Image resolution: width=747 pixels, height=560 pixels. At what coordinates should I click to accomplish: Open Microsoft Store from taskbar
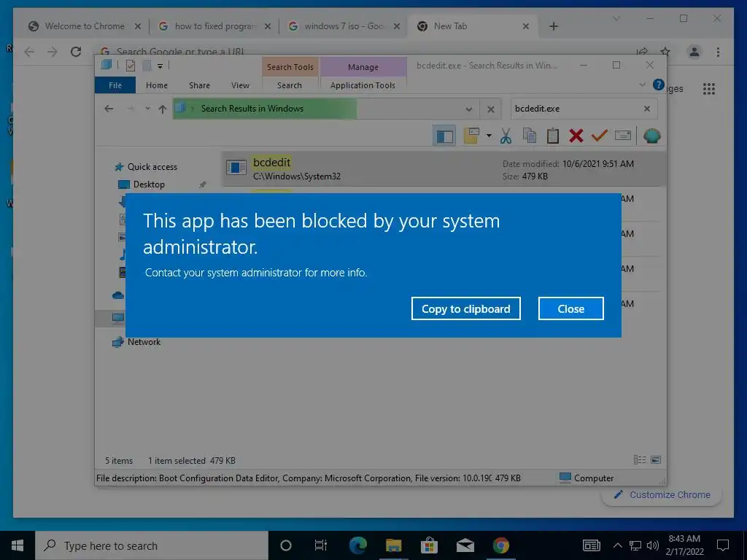tap(429, 545)
